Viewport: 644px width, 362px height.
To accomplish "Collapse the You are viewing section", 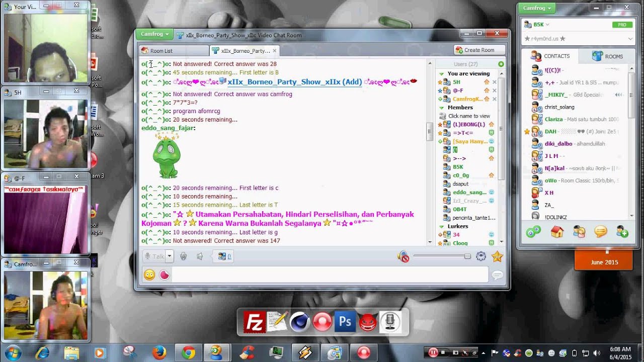I will click(442, 74).
